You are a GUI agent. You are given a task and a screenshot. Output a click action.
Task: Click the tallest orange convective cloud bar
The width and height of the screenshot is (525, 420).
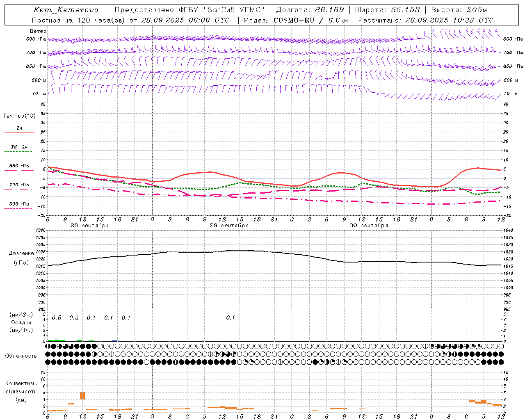click(x=82, y=395)
